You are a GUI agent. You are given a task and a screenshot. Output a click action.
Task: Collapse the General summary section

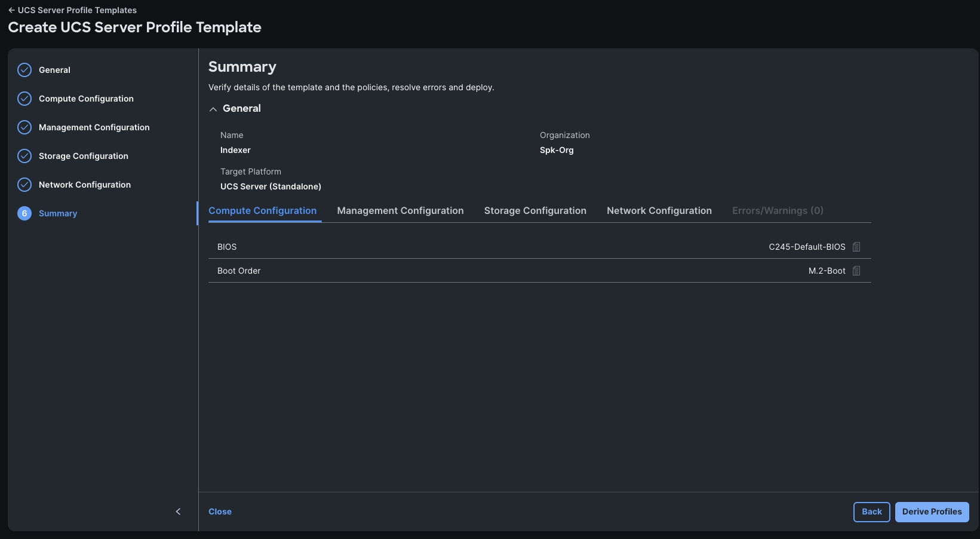[213, 109]
